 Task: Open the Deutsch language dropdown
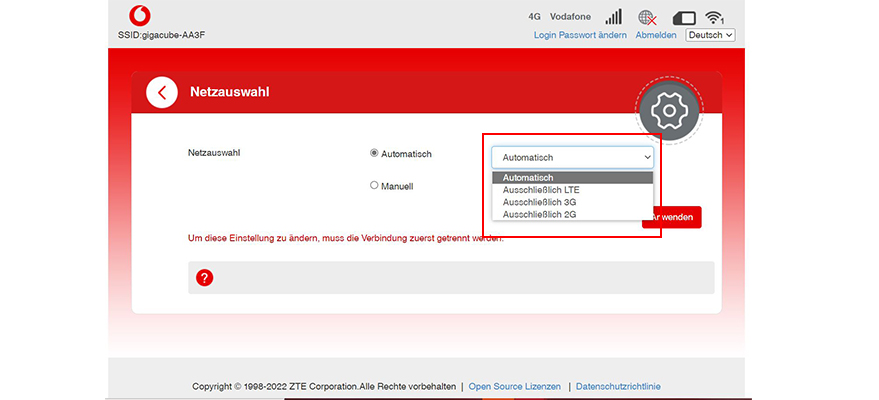click(710, 35)
